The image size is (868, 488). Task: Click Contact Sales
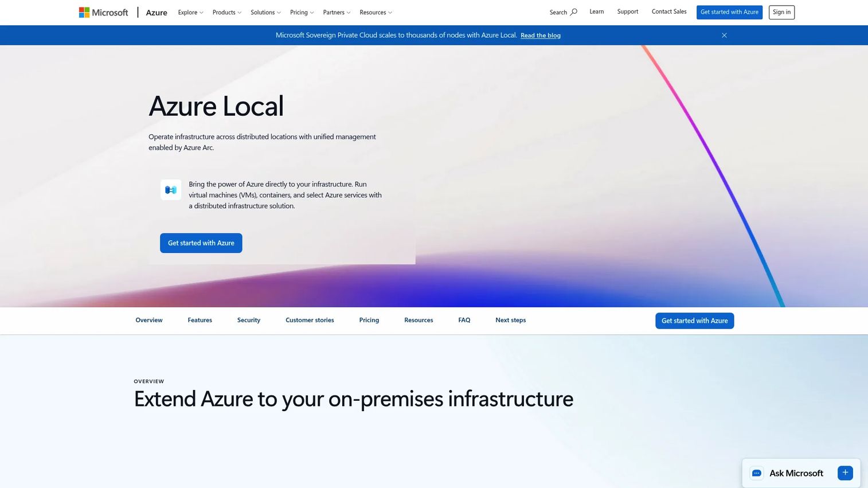(669, 11)
